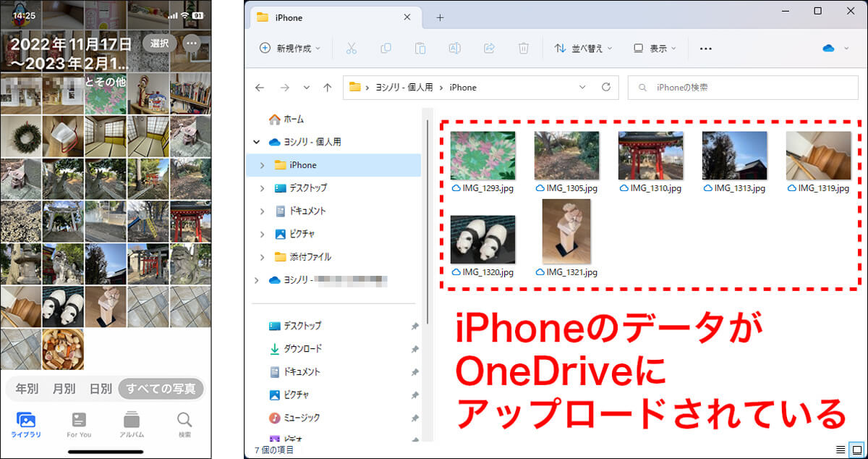Viewport: 868px width, 459px height.
Task: Open 検索 tab in Photos
Action: (185, 425)
